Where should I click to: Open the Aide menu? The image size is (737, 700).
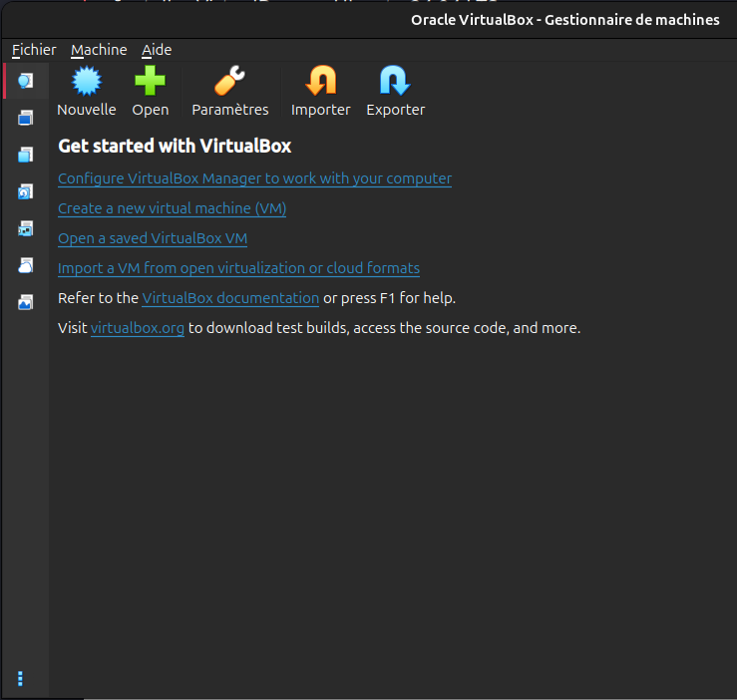click(157, 50)
